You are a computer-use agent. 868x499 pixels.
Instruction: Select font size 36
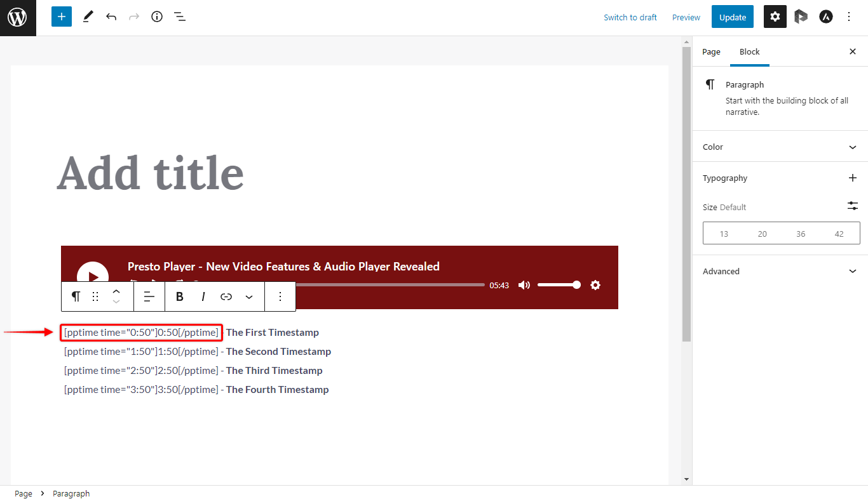801,234
